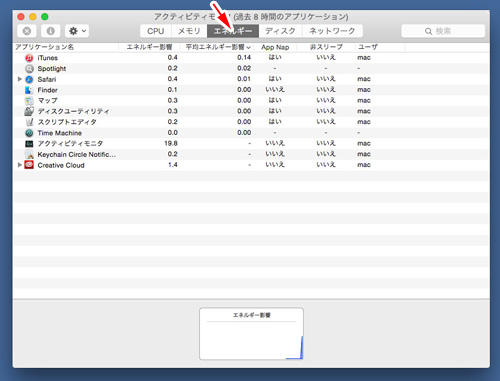The width and height of the screenshot is (500, 381).
Task: Select the エネルギー tab
Action: pyautogui.click(x=233, y=31)
